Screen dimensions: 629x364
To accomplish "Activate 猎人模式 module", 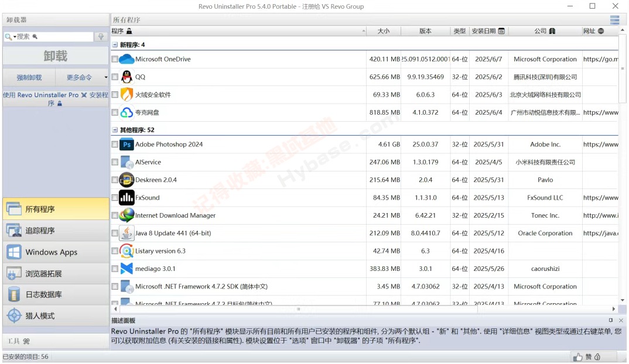I will [56, 316].
